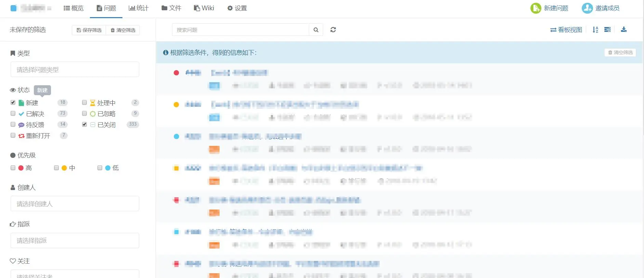Click the 创建人 person icon

pyautogui.click(x=13, y=187)
